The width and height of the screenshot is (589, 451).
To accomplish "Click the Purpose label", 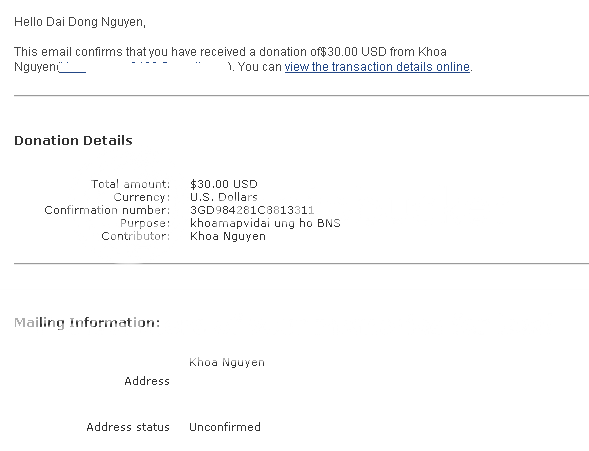I will (145, 223).
